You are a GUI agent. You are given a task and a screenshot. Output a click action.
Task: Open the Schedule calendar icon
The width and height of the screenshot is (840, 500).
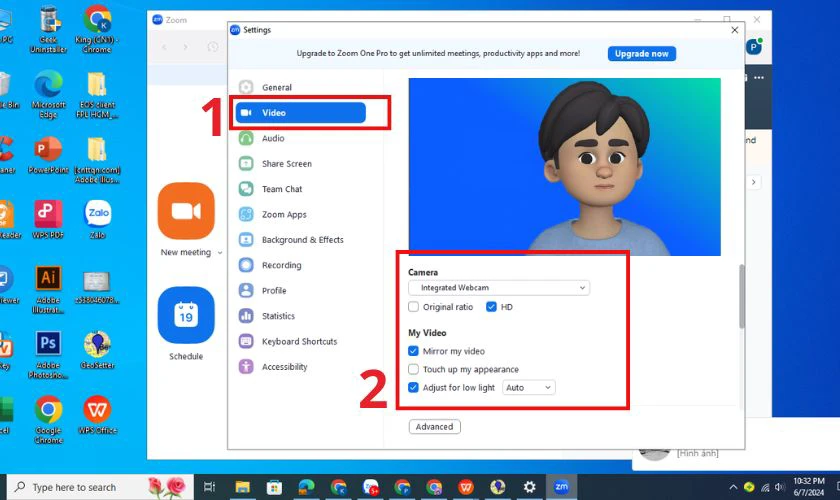click(186, 315)
